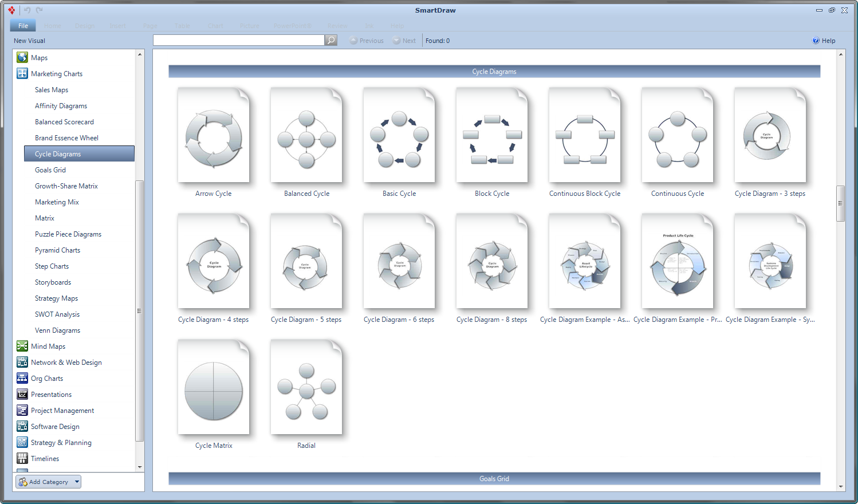Click the Network & Web Design icon
Image resolution: width=858 pixels, height=504 pixels.
coord(22,362)
